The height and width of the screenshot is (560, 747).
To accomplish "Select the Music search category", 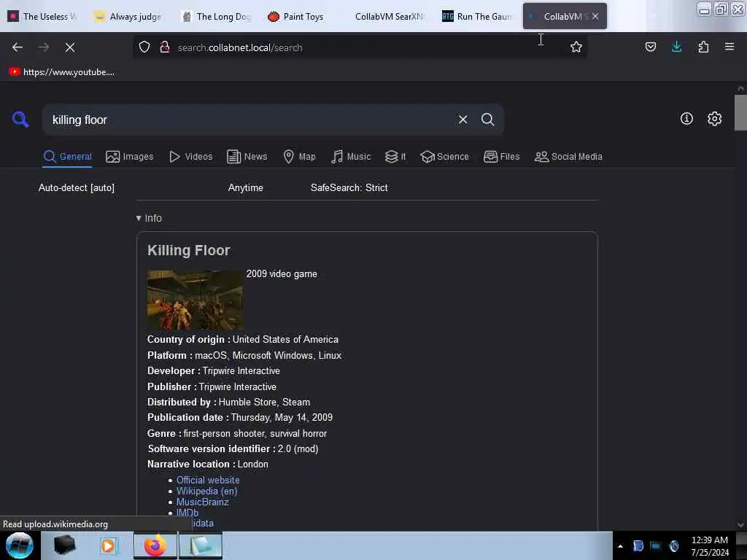I will (351, 157).
